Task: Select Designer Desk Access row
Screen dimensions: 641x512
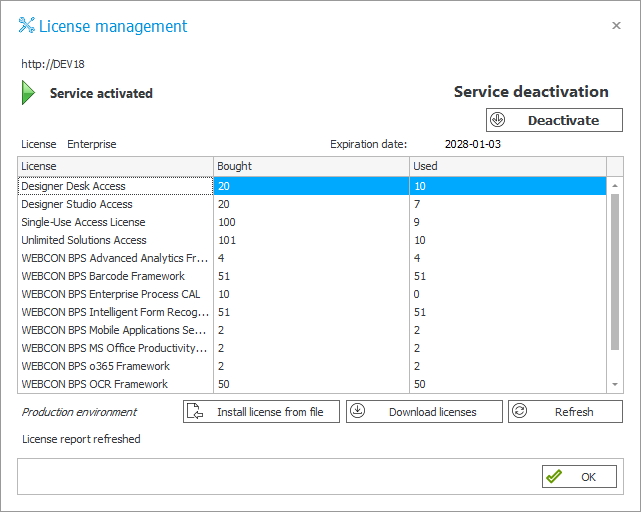Action: (312, 186)
